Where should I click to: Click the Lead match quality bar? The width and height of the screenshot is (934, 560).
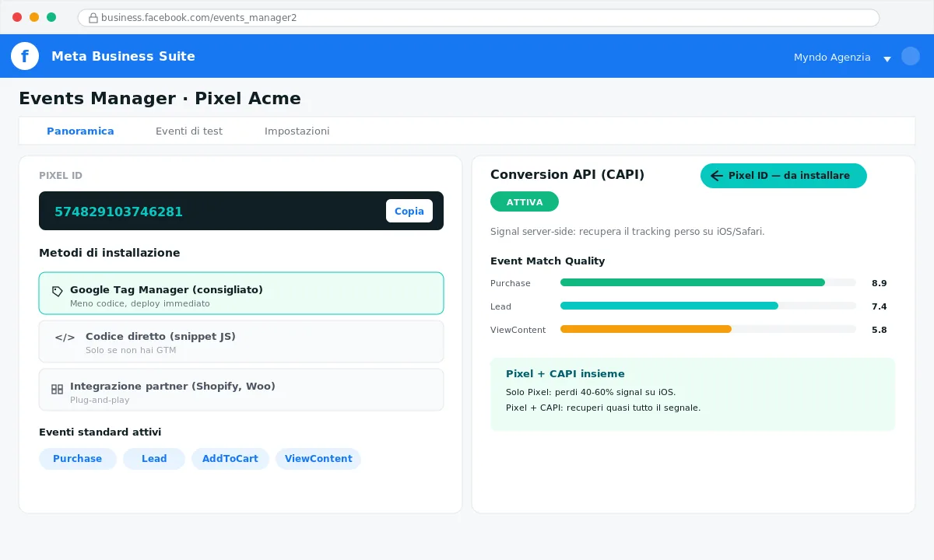coord(708,306)
